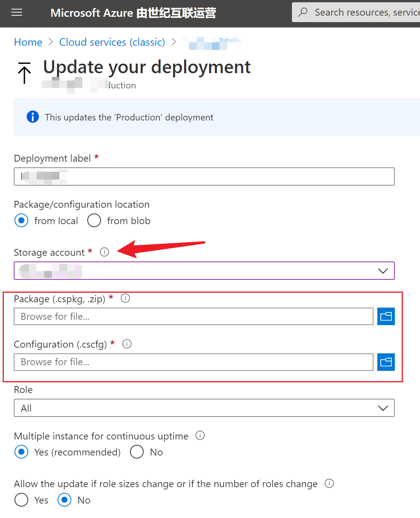This screenshot has width=420, height=518.
Task: Open the Configuration file browse folder button
Action: [386, 362]
